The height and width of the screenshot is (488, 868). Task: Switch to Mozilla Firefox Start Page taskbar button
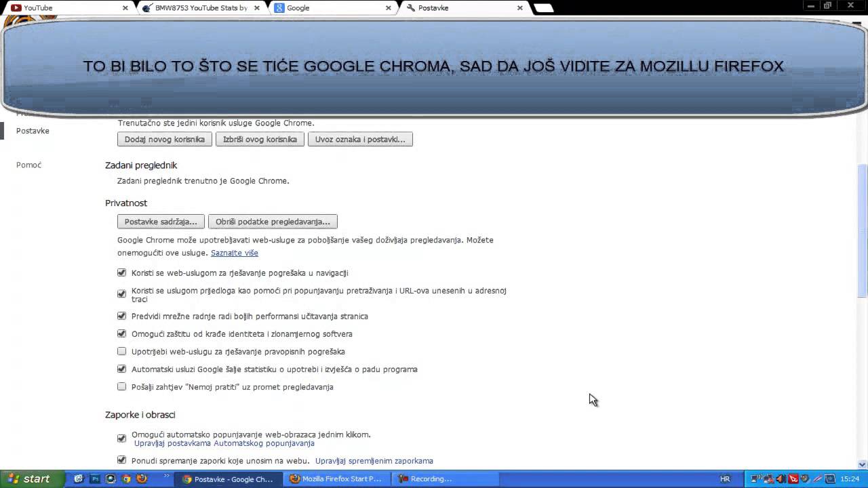(x=337, y=479)
